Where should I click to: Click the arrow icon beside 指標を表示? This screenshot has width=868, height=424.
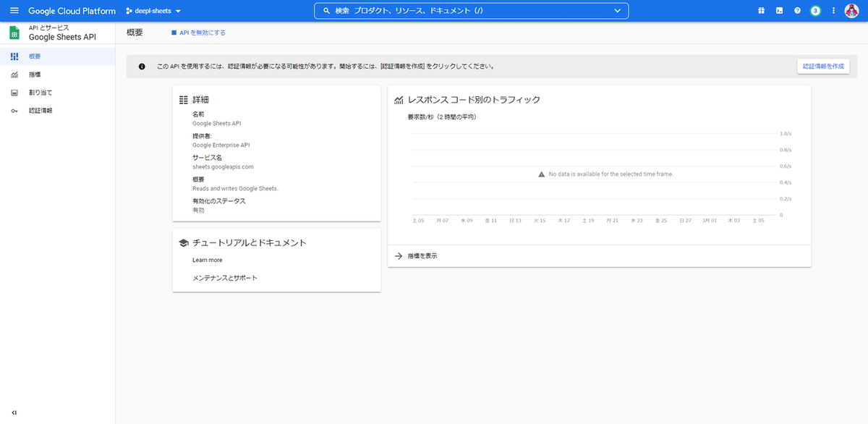tap(399, 256)
